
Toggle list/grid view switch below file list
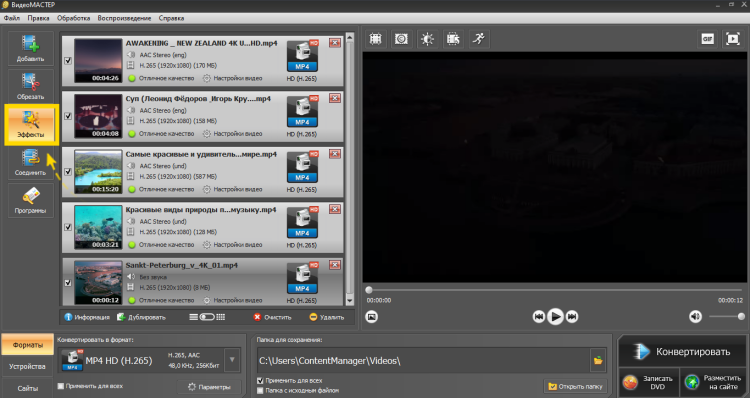coord(207,317)
